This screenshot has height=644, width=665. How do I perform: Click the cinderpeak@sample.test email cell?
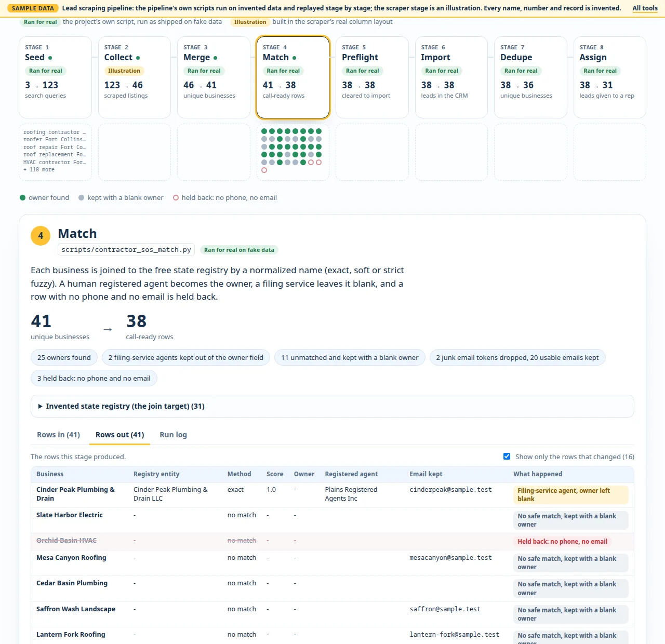click(450, 490)
